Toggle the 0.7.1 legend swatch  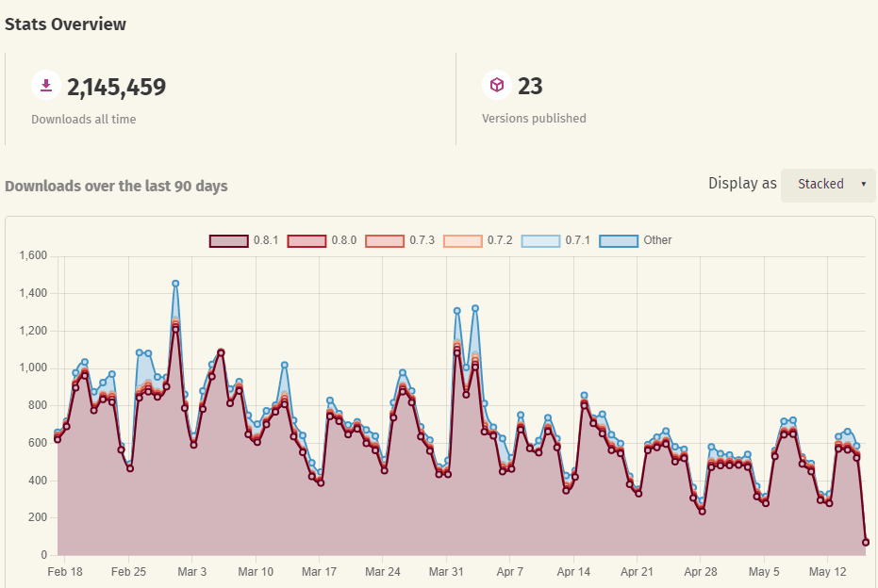pyautogui.click(x=540, y=240)
